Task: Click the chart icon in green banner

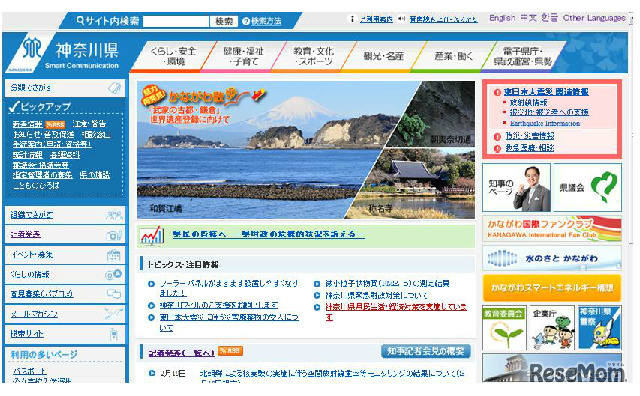Action: (x=151, y=236)
